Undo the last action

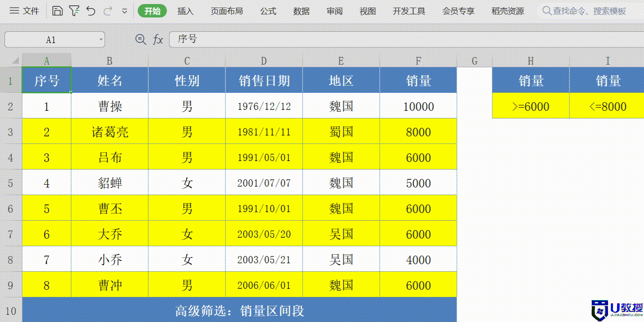point(91,11)
